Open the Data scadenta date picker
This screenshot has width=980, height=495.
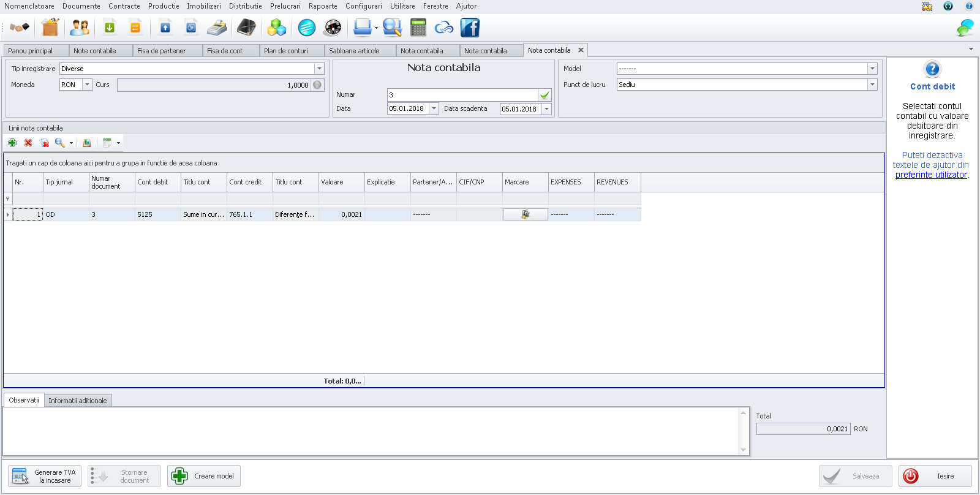click(546, 109)
